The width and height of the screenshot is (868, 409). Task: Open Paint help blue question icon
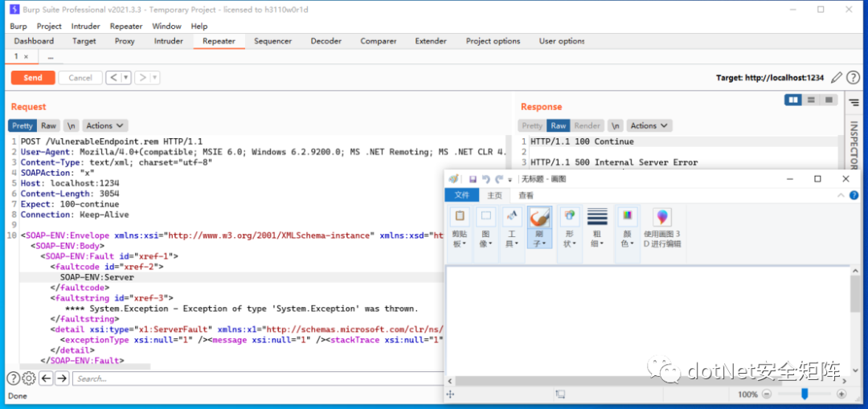click(x=854, y=195)
